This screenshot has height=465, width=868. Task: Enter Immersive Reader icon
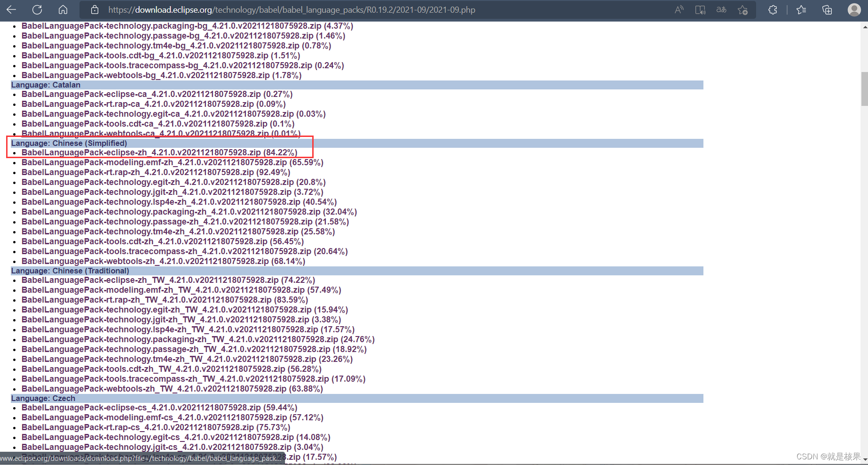click(700, 10)
